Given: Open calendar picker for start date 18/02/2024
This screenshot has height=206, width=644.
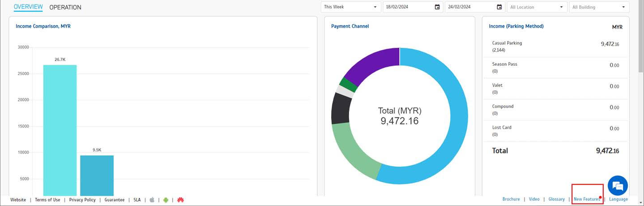Looking at the screenshot, I should [x=437, y=7].
